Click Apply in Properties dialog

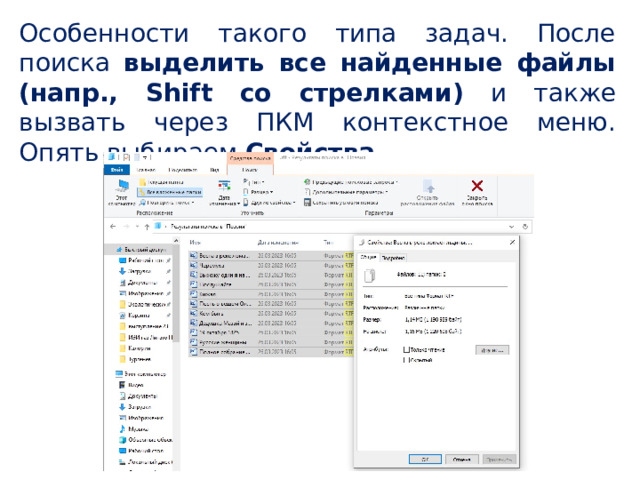pyautogui.click(x=499, y=459)
